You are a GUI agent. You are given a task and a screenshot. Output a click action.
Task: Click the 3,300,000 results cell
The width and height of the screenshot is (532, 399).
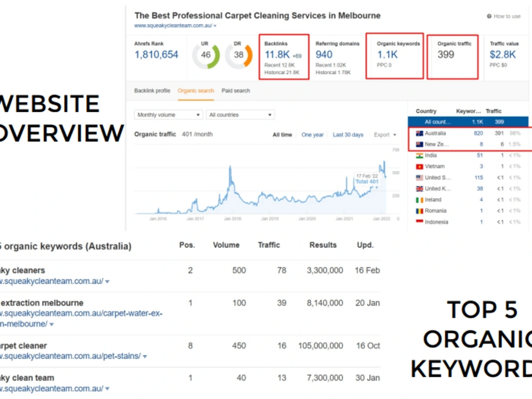(x=325, y=270)
